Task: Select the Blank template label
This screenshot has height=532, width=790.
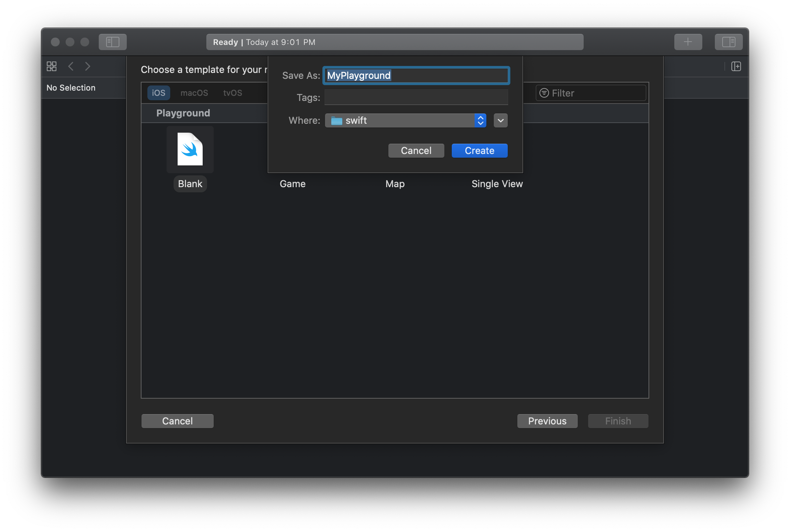Action: pos(190,184)
